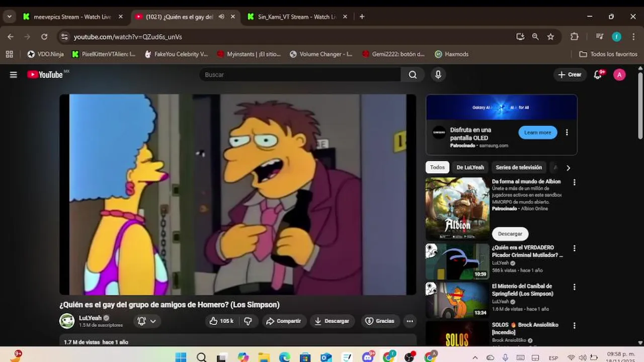Screen dimensions: 644x362
Task: Open Discord from the taskbar
Action: tap(368, 357)
